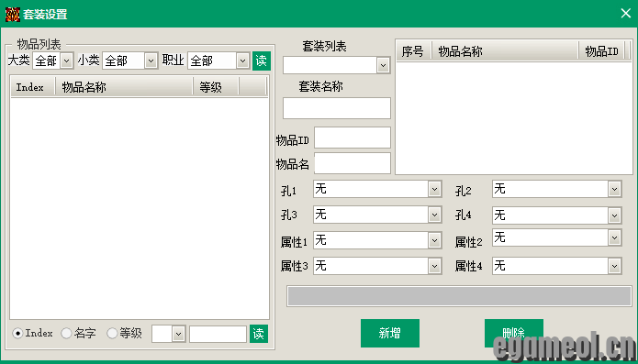Open the 大类 dropdown
Image resolution: width=638 pixels, height=364 pixels.
[66, 61]
